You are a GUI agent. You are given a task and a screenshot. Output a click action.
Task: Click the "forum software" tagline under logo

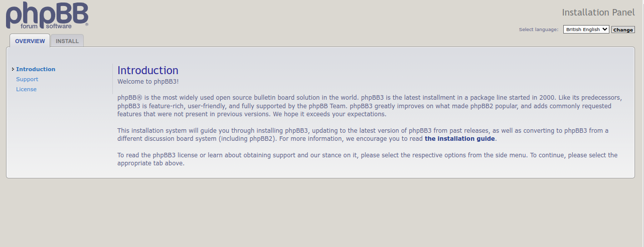point(46,26)
